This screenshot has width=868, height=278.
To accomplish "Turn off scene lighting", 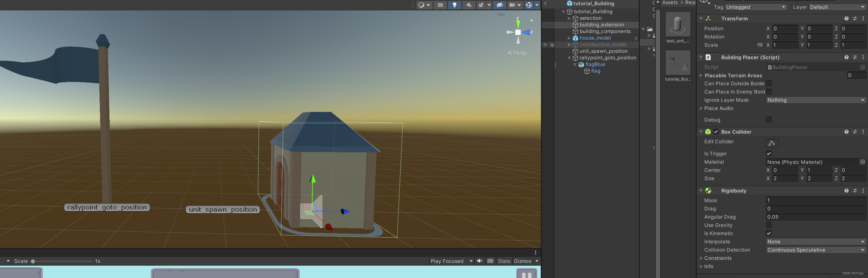I will [455, 5].
